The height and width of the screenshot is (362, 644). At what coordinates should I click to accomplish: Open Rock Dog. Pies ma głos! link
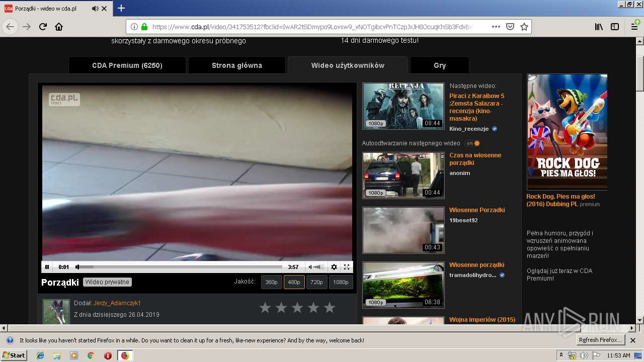click(560, 200)
